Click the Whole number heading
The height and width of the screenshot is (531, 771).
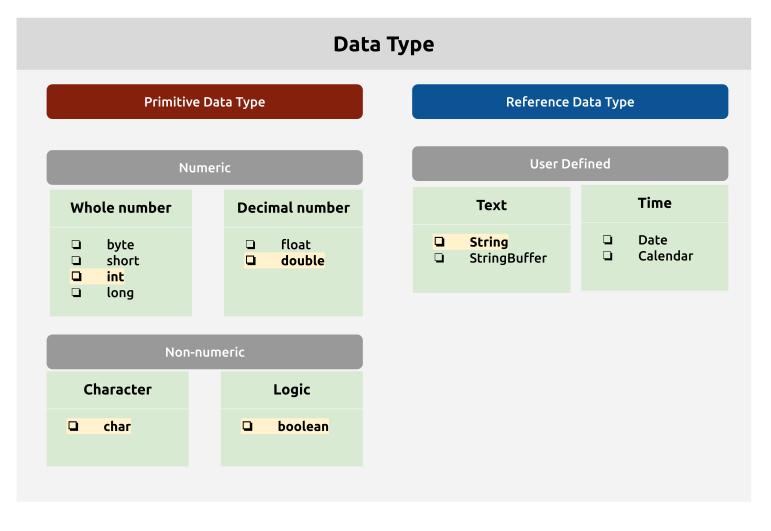tap(120, 208)
